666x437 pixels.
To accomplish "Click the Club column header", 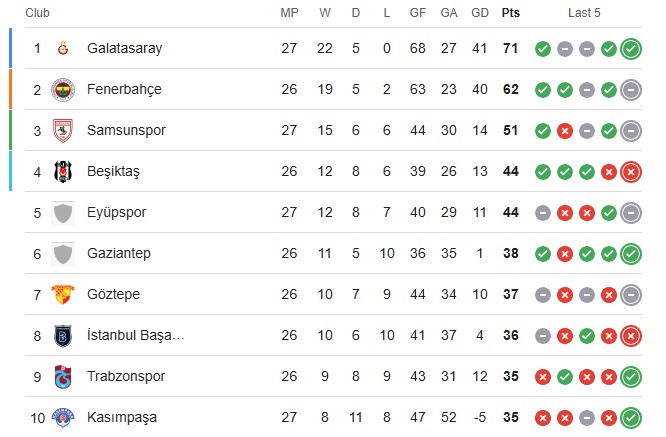I will (x=37, y=13).
